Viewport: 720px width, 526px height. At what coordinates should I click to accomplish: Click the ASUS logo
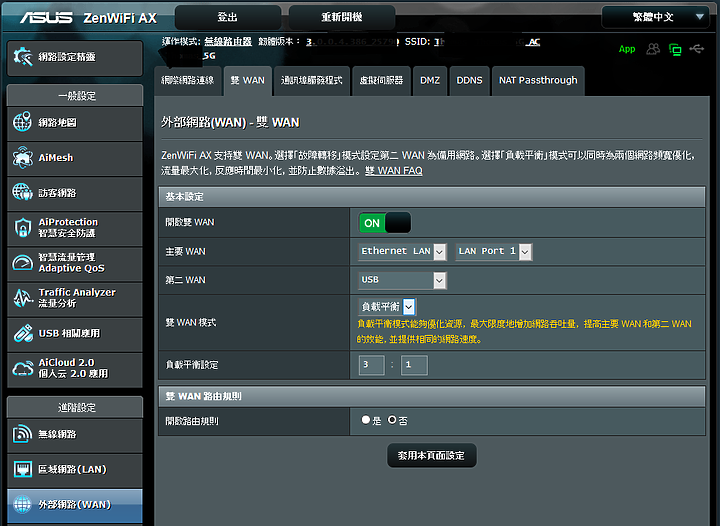(46, 17)
